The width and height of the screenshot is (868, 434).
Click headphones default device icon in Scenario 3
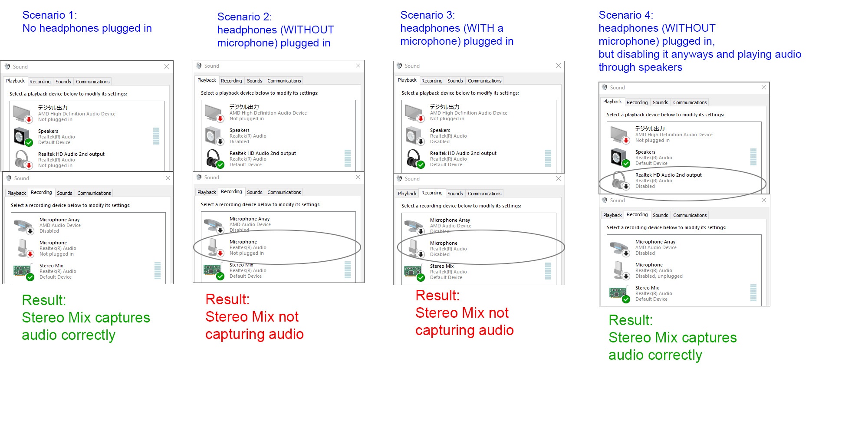tap(415, 159)
